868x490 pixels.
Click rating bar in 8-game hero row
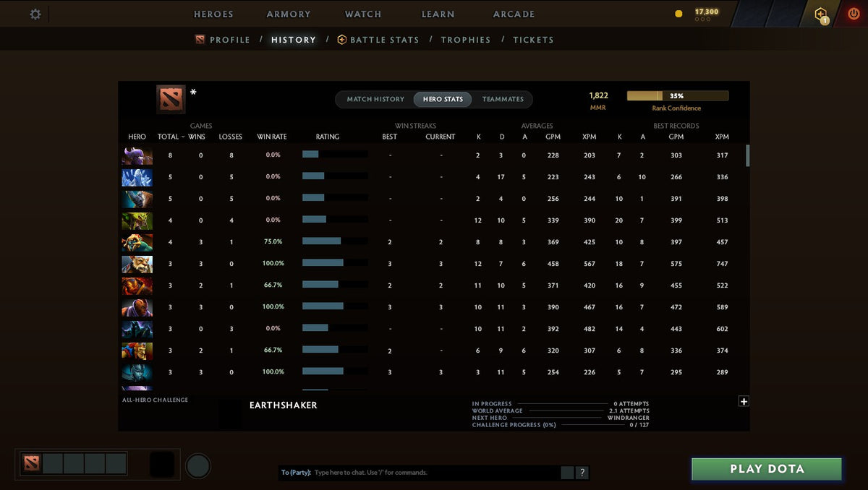click(335, 154)
